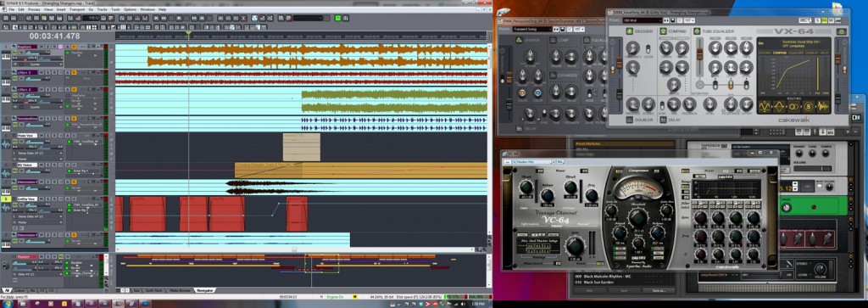Toggle the EXPANDER module in Percussion Strip
The height and width of the screenshot is (308, 868).
553,76
